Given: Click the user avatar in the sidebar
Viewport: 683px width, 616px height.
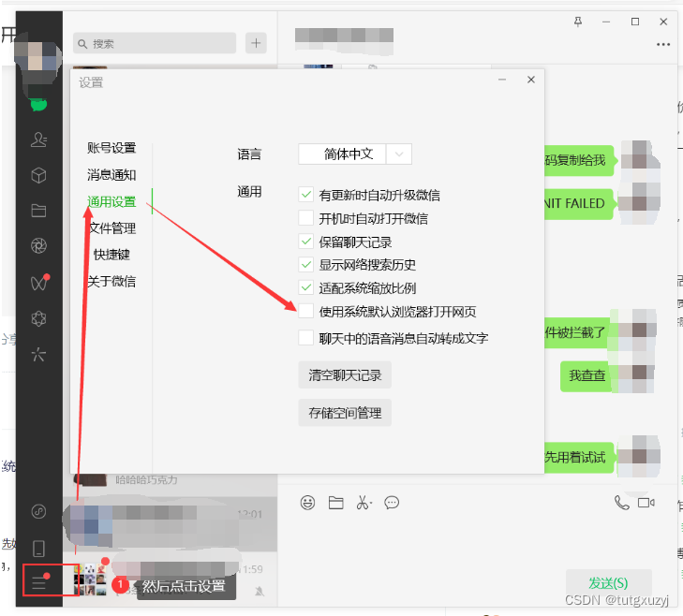Looking at the screenshot, I should (37, 56).
